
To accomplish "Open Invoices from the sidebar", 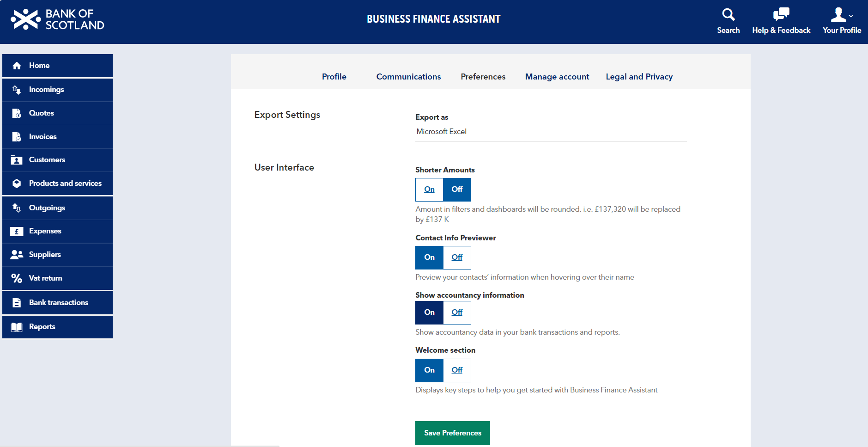I will coord(57,137).
